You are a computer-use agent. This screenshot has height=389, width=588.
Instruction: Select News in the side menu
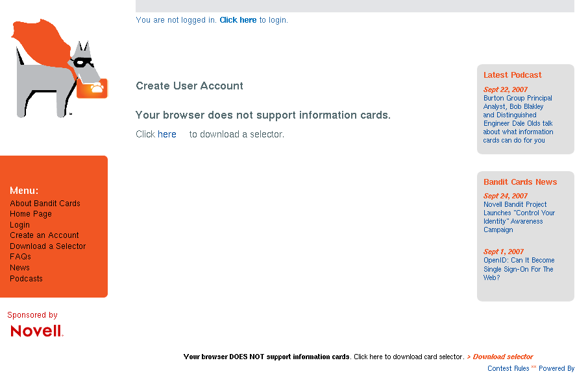pyautogui.click(x=19, y=268)
